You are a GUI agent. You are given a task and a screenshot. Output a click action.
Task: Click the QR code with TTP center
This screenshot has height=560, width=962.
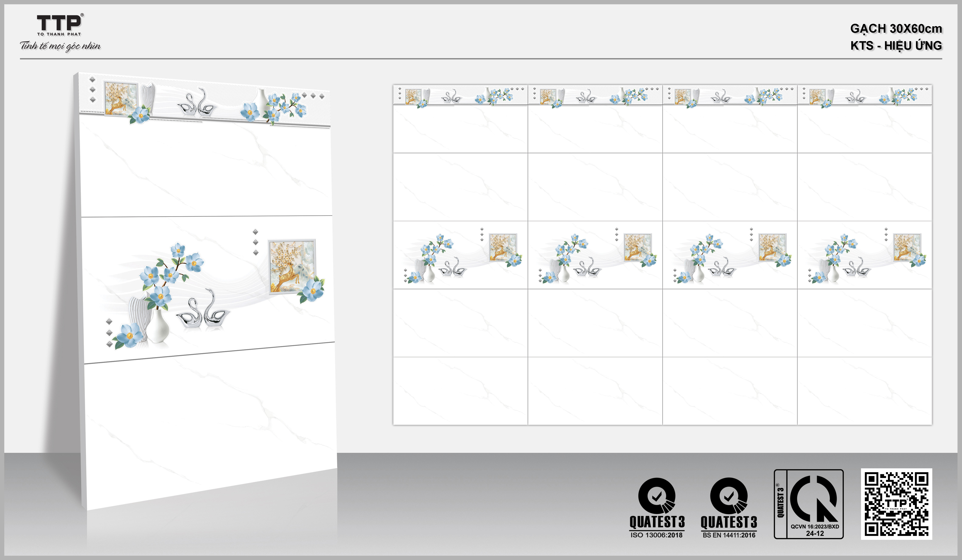[896, 504]
